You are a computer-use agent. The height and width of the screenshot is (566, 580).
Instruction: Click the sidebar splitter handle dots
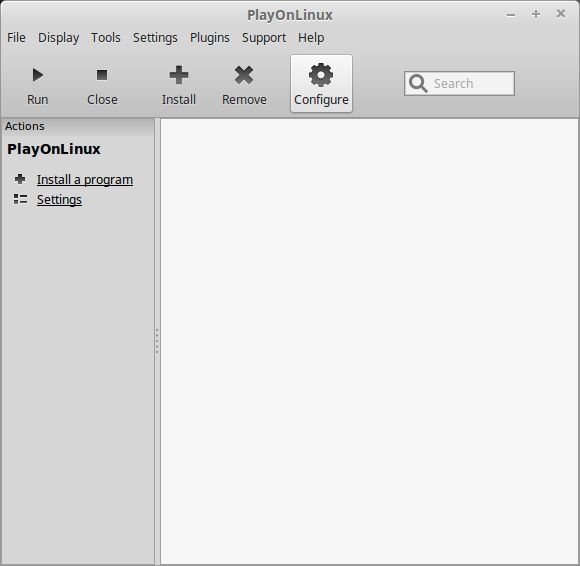click(157, 341)
